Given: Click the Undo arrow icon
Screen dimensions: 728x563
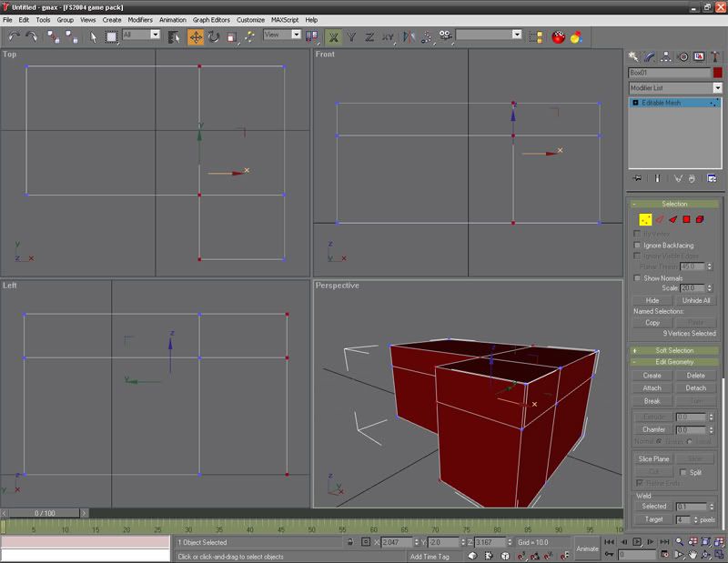Looking at the screenshot, I should (x=14, y=36).
